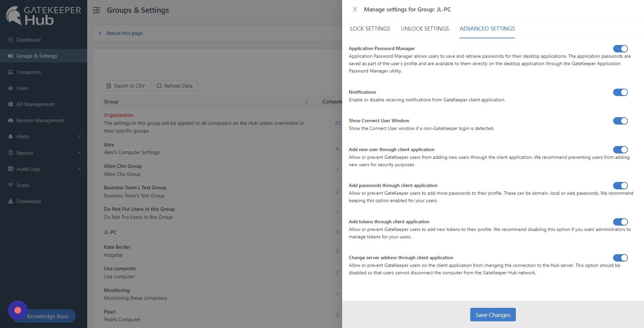Image resolution: width=644 pixels, height=328 pixels.
Task: Click the Reports document icon
Action: (x=10, y=153)
